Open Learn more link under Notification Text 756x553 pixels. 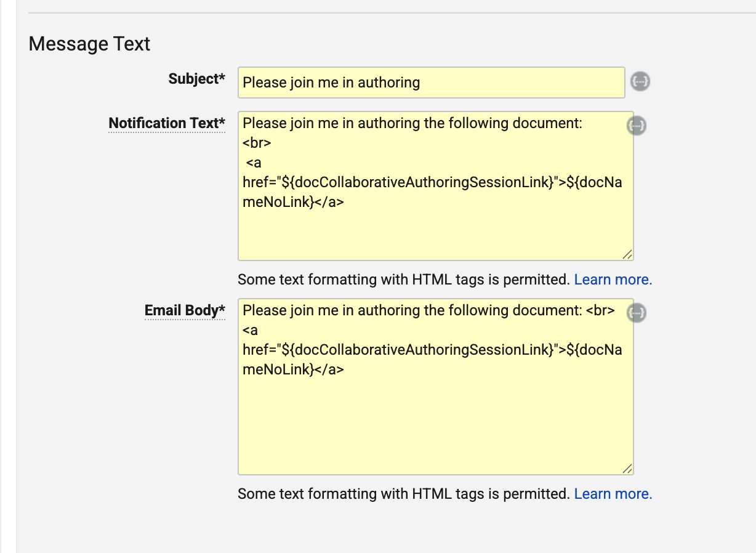(x=613, y=280)
